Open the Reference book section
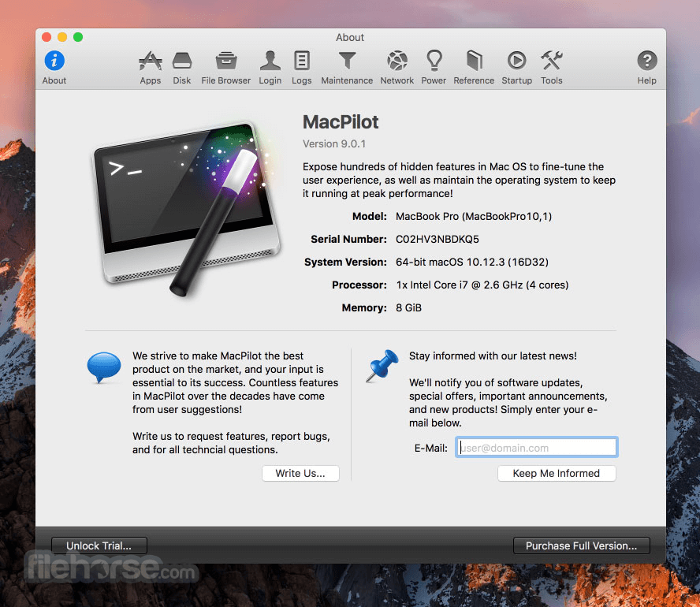700x607 pixels. coord(474,67)
